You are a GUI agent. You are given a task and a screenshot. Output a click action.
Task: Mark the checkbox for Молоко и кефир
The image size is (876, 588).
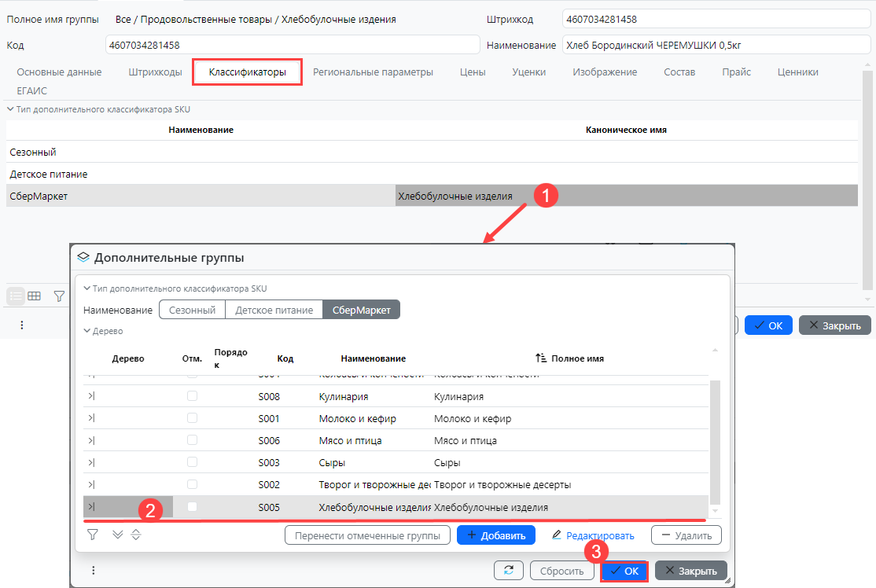tap(192, 419)
